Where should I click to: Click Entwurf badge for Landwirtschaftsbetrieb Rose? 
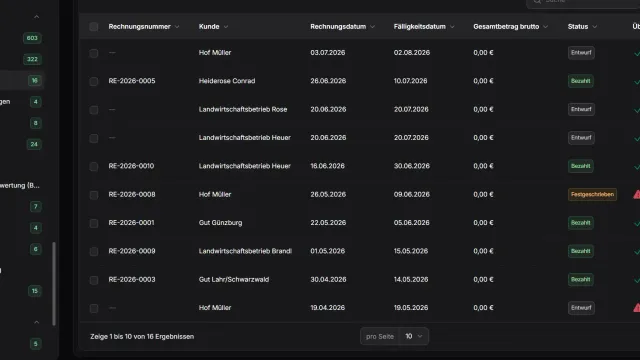pos(581,109)
